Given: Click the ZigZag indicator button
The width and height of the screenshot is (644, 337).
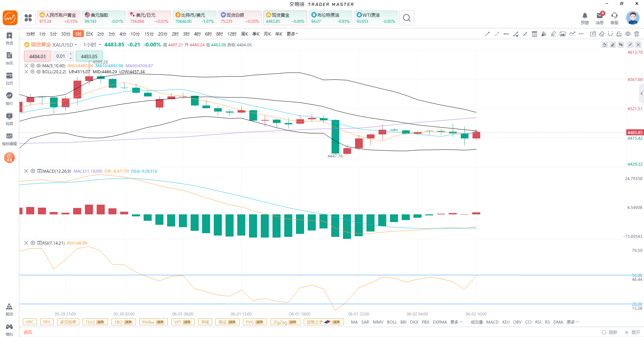Looking at the screenshot, I should 285,322.
